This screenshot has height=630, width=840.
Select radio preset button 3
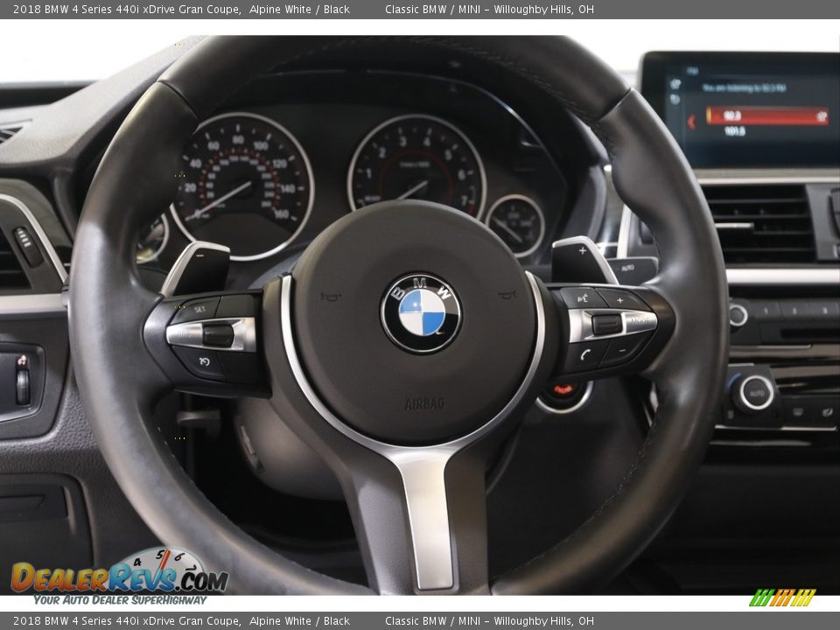[822, 310]
